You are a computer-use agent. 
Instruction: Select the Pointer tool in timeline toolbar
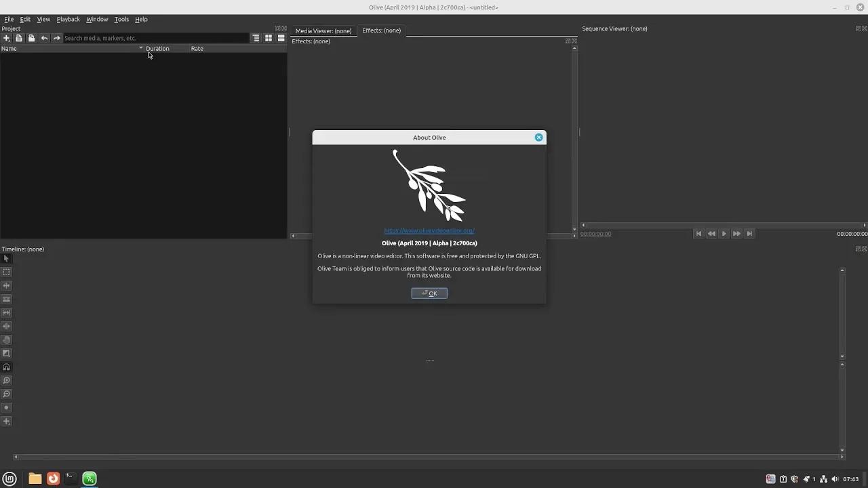(6, 258)
